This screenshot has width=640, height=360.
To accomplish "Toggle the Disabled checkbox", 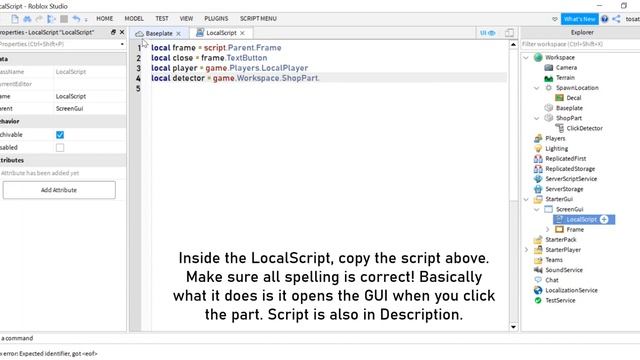I will [60, 147].
